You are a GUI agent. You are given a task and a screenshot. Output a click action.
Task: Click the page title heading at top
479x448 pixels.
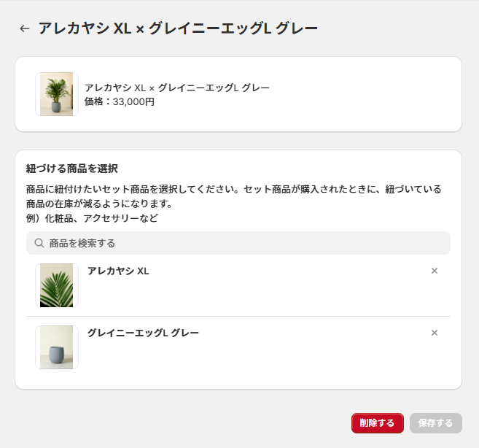point(178,28)
